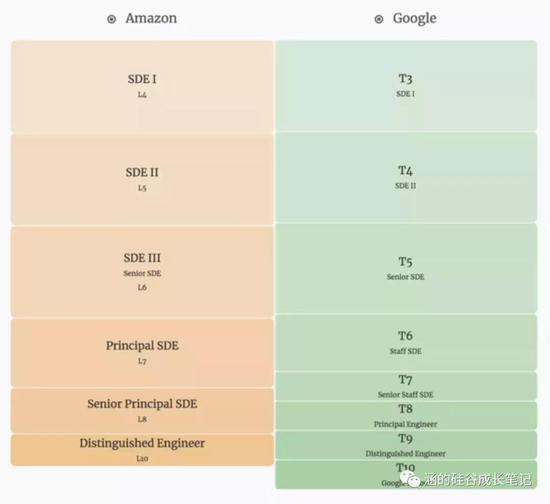Click the Amazon SDE I L4 block
The width and height of the screenshot is (550, 504).
pos(142,86)
